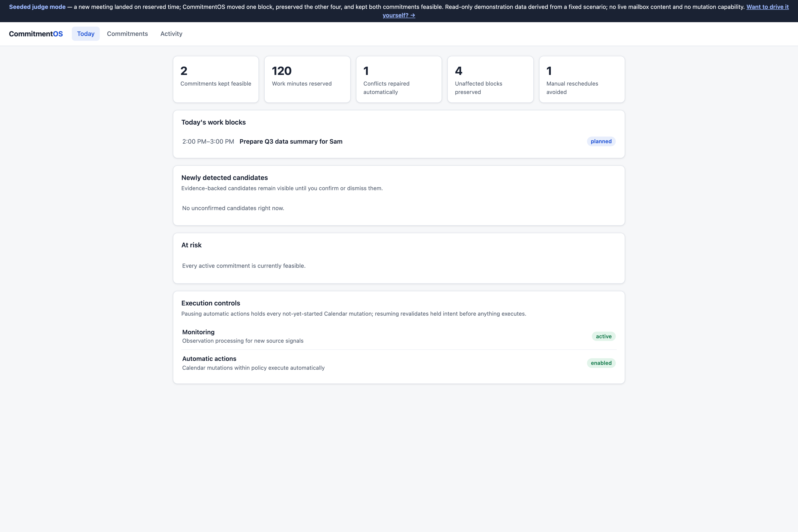Open the 'Conflicts repaired automatically' card
The image size is (798, 532).
coord(399,79)
